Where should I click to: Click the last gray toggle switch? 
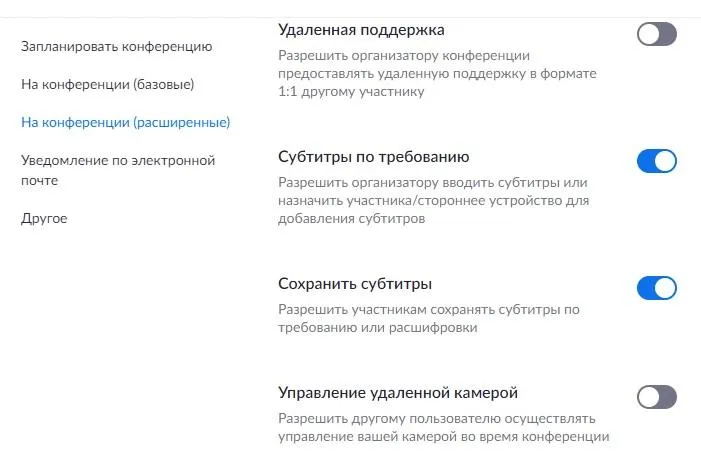(656, 397)
